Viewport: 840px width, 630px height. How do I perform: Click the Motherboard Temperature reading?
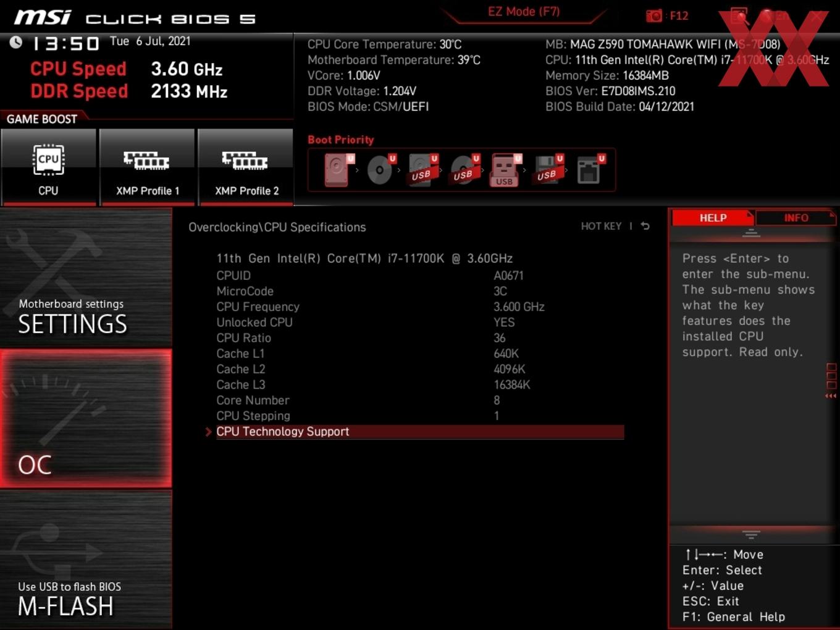[x=394, y=60]
